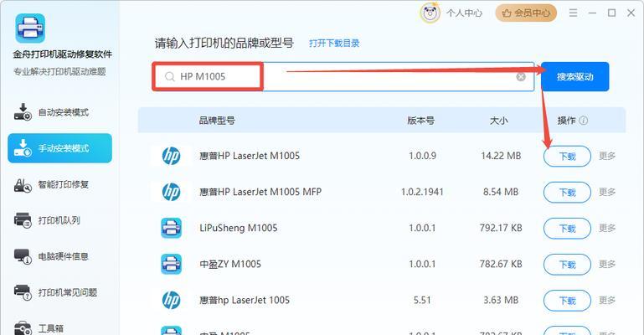Click 更多 for 惠普HP LaserJet M1005
The image size is (644, 335).
click(607, 156)
